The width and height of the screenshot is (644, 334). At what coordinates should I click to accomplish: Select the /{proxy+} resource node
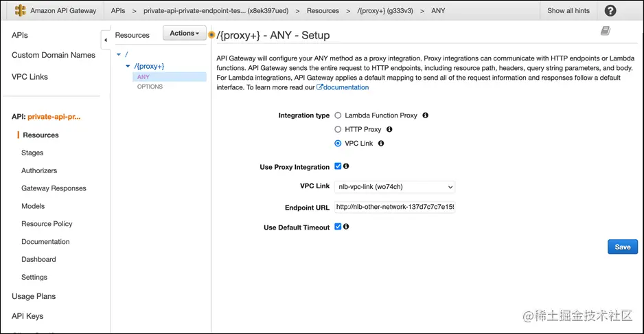coord(150,66)
